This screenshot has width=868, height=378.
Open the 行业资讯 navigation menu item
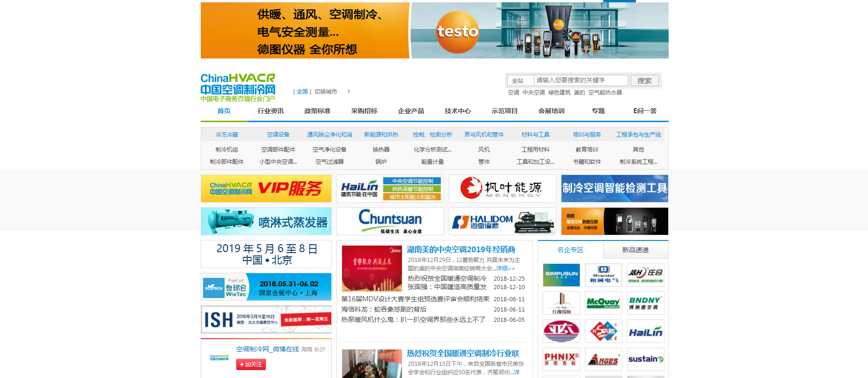point(270,111)
